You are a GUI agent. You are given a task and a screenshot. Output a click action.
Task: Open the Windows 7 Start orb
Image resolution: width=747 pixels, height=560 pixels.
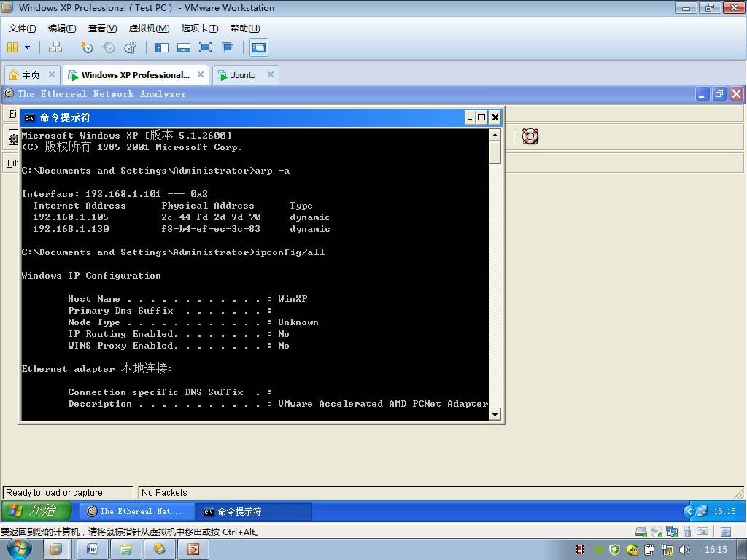coord(19,549)
